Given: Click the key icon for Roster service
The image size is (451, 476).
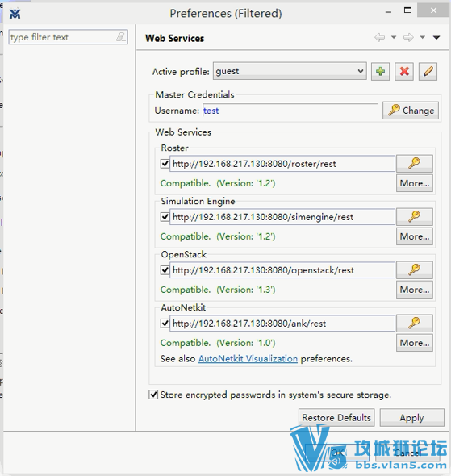Looking at the screenshot, I should [415, 163].
